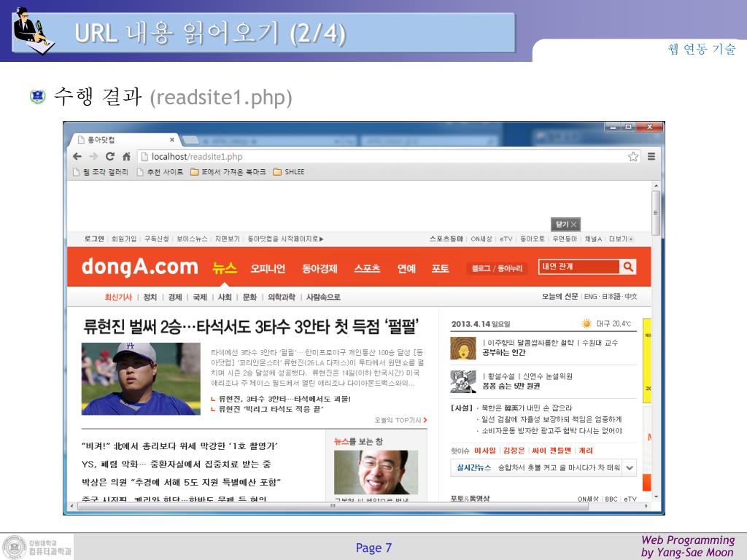Screen dimensions: 747x560
Task: Close the 동아닷컴 browser tab
Action: coord(172,139)
